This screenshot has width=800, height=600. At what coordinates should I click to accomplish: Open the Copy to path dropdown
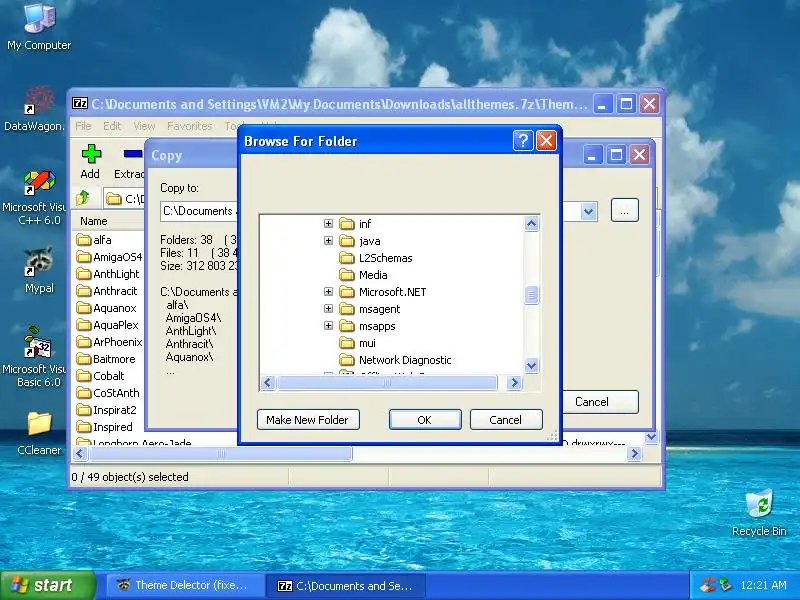pos(588,211)
